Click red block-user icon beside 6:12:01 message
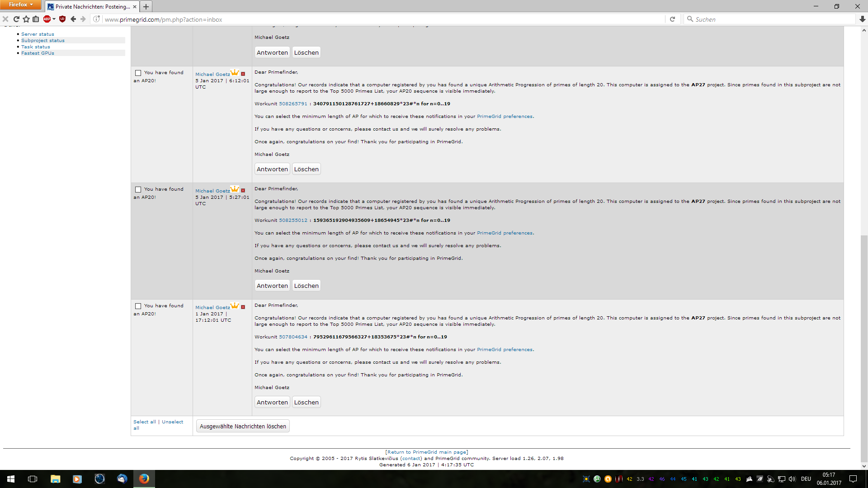This screenshot has height=488, width=868. [x=243, y=74]
